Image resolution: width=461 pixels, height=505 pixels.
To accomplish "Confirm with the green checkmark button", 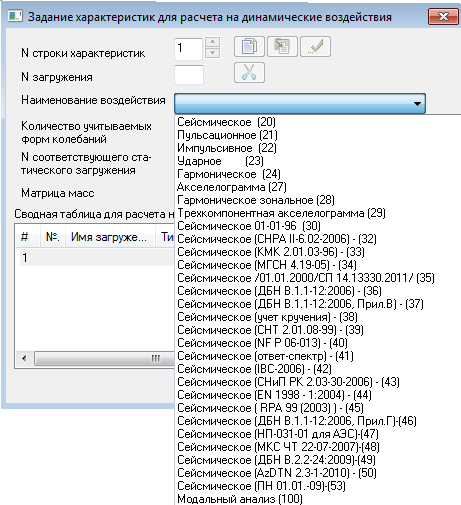I will [x=315, y=46].
